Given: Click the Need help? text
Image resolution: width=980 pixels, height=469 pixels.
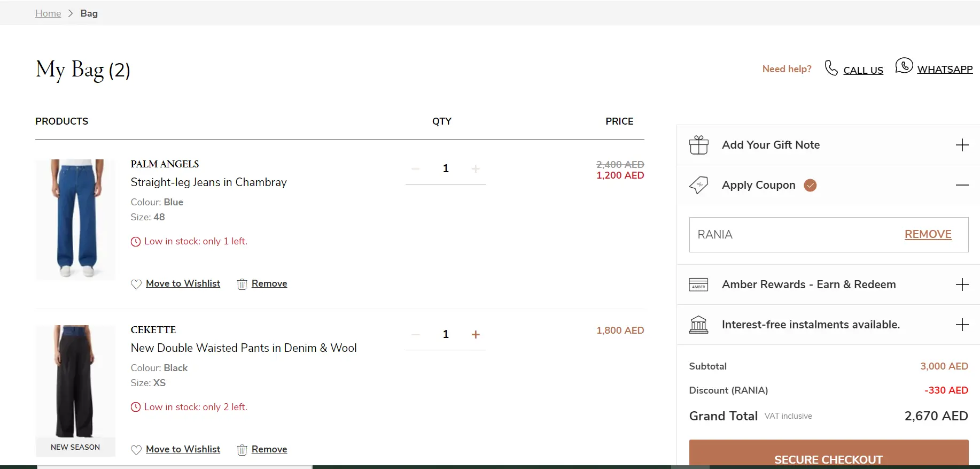Looking at the screenshot, I should [787, 69].
